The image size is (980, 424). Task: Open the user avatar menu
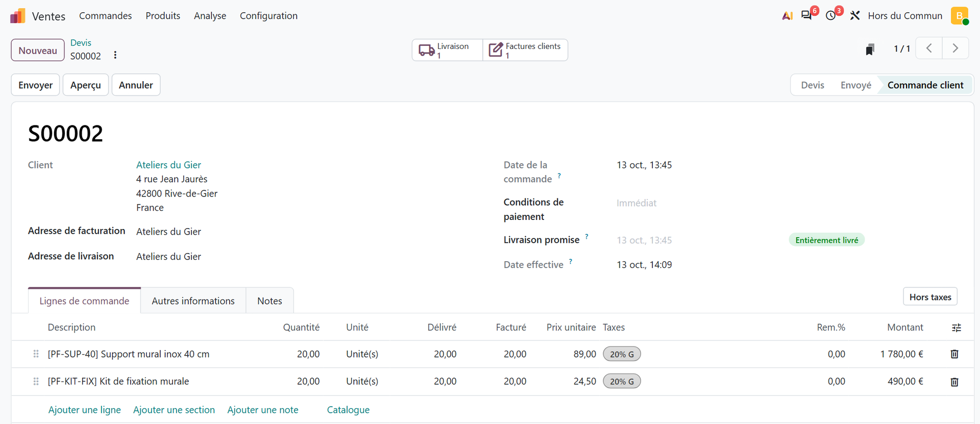coord(960,16)
